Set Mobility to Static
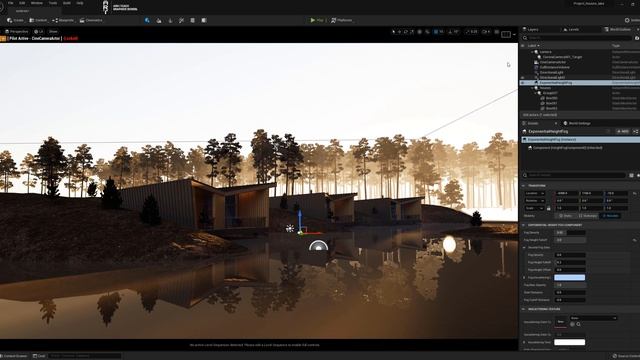 pyautogui.click(x=565, y=216)
